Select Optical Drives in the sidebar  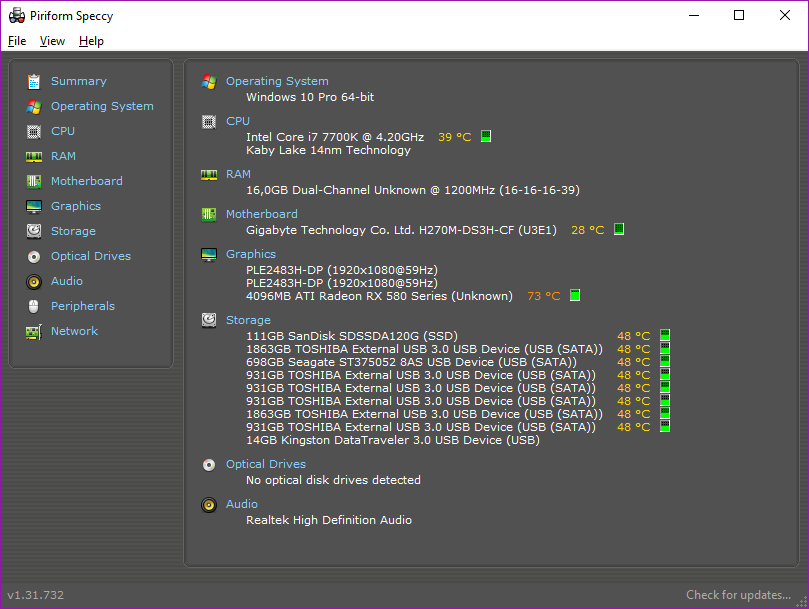90,256
